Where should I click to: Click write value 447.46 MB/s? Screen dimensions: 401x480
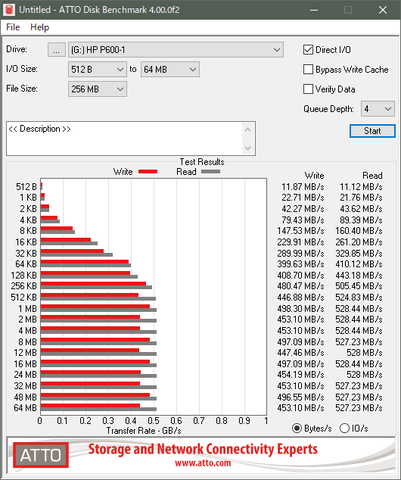point(301,353)
